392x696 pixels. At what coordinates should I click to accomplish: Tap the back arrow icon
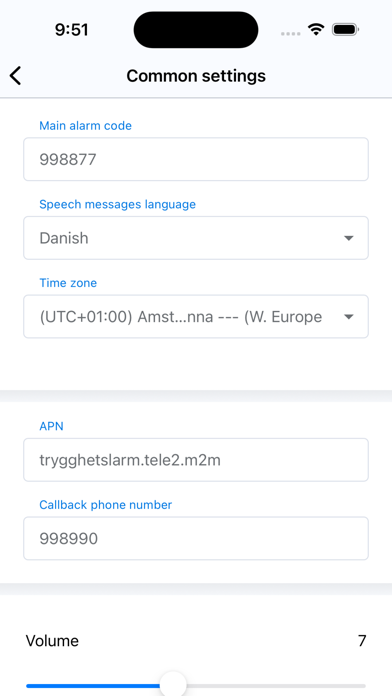pyautogui.click(x=16, y=75)
